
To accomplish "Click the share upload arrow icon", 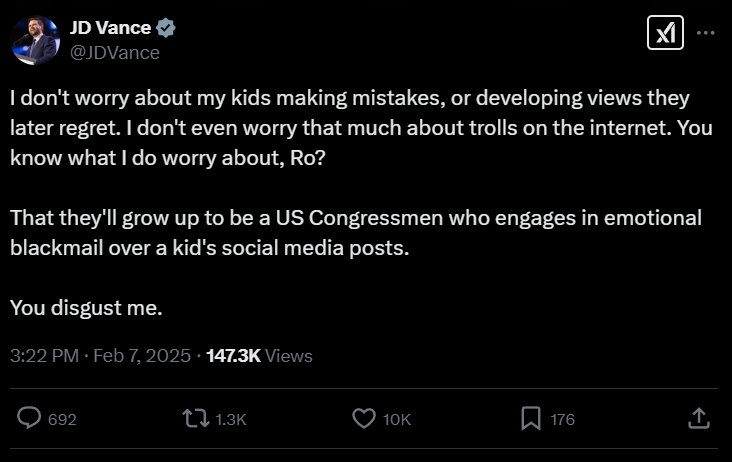I will point(700,419).
